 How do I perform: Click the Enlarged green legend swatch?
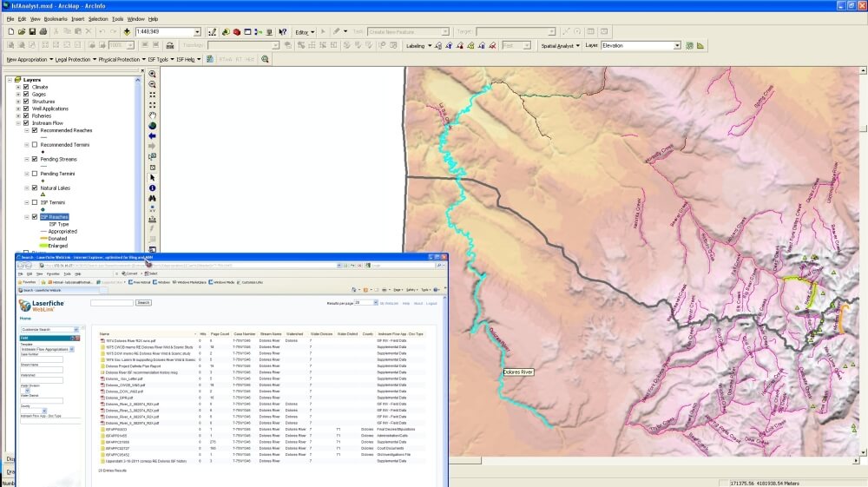43,246
